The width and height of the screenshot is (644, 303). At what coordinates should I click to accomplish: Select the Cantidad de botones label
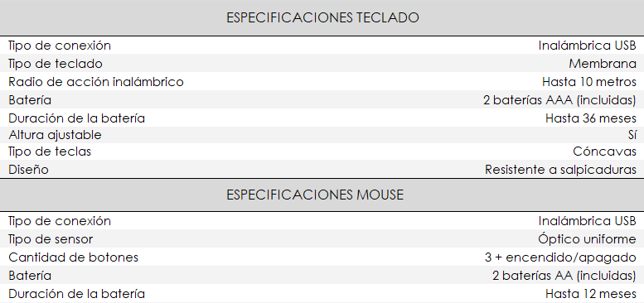tap(73, 257)
